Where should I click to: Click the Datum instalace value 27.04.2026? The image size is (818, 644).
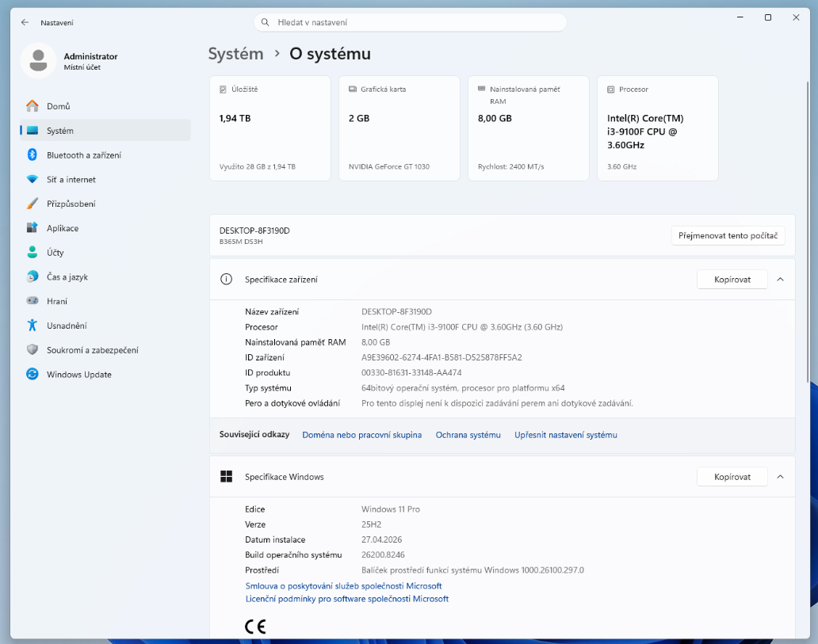(x=381, y=539)
